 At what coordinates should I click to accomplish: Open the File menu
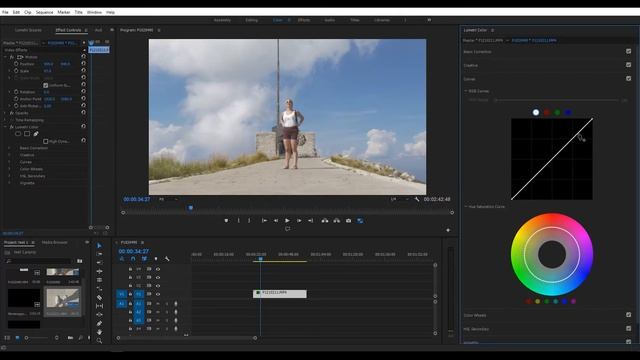point(5,12)
